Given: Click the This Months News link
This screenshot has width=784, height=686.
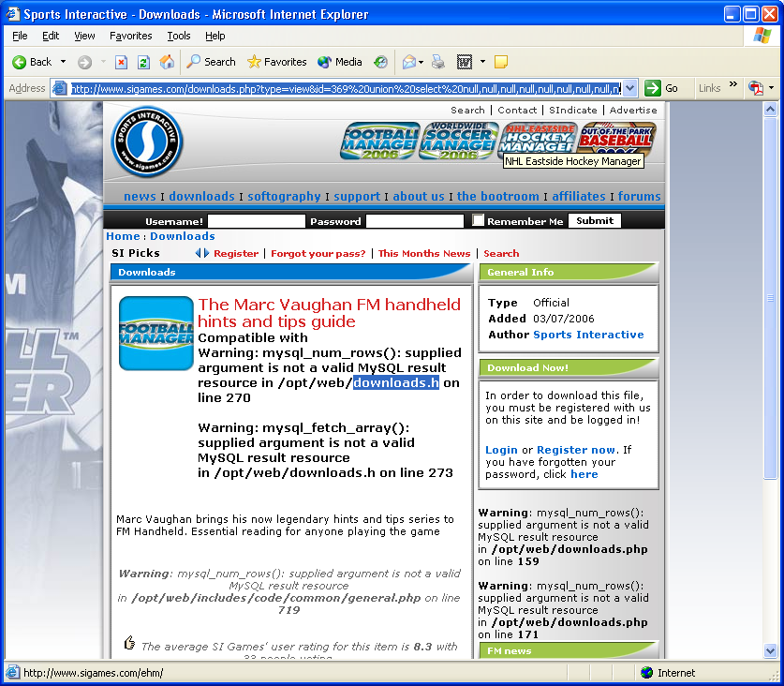Looking at the screenshot, I should tap(424, 254).
